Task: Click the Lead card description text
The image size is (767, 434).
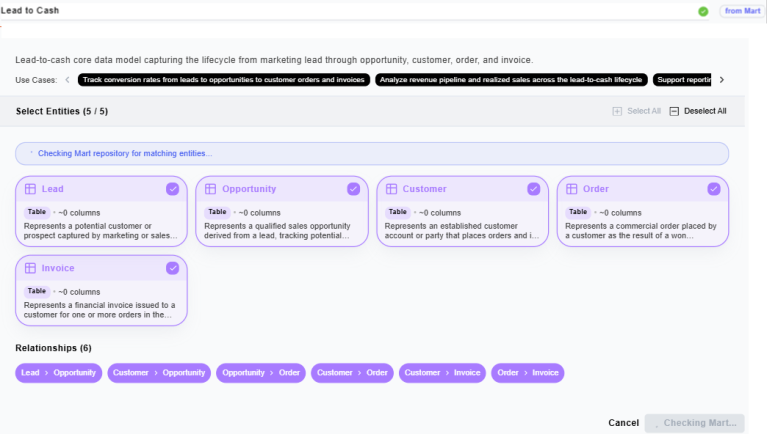Action: (100, 231)
